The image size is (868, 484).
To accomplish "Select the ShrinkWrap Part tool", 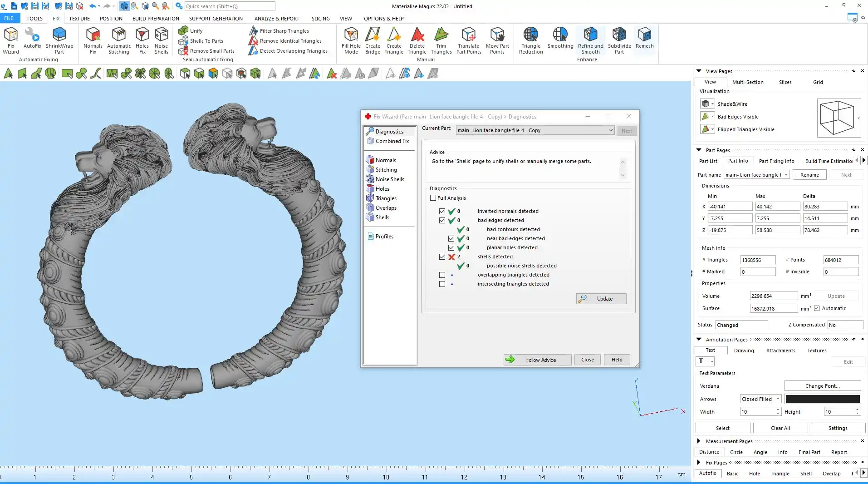I will [59, 40].
